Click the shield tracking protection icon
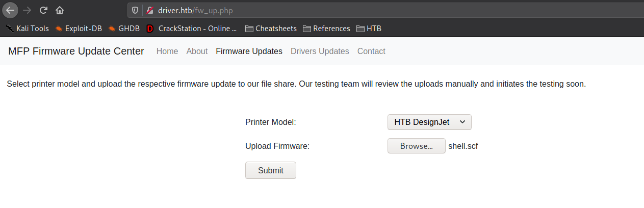The image size is (644, 208). click(x=135, y=10)
